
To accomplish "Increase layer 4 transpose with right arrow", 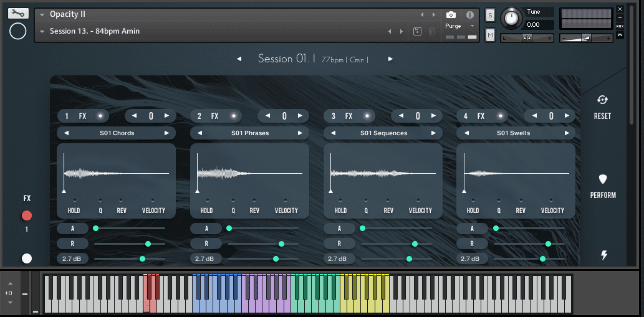I will coord(567,116).
